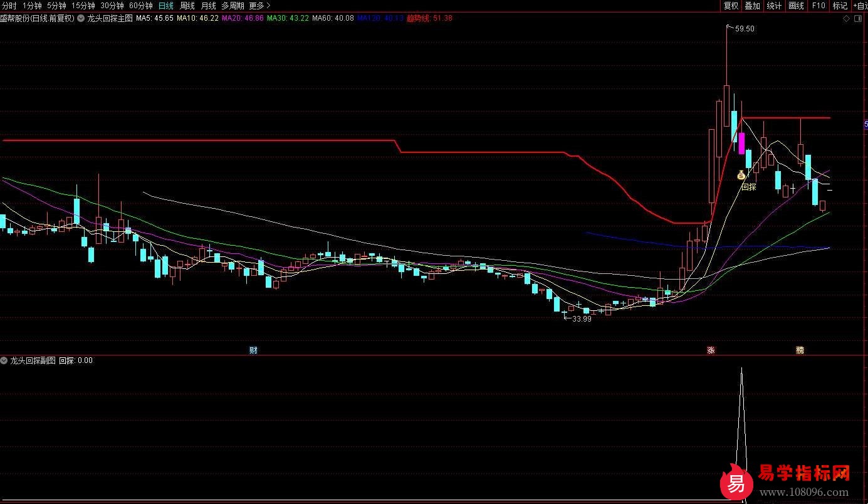
Task: Click the money bag 回探 signal icon
Action: tap(741, 175)
